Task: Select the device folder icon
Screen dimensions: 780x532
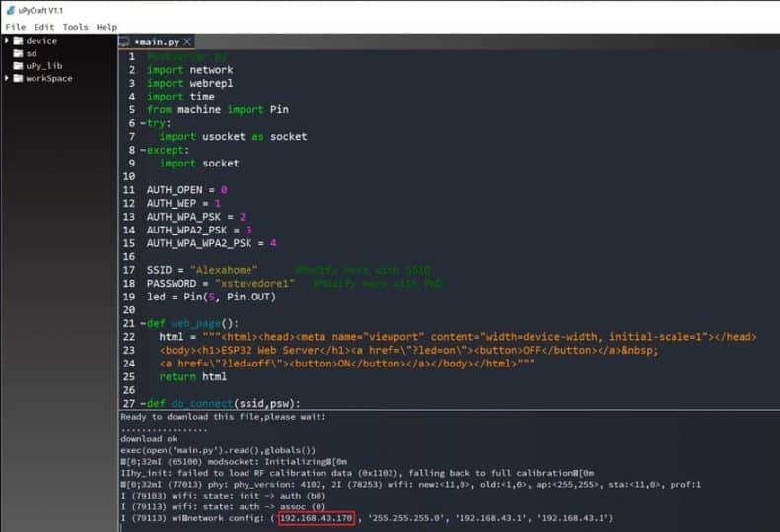Action: 18,40
